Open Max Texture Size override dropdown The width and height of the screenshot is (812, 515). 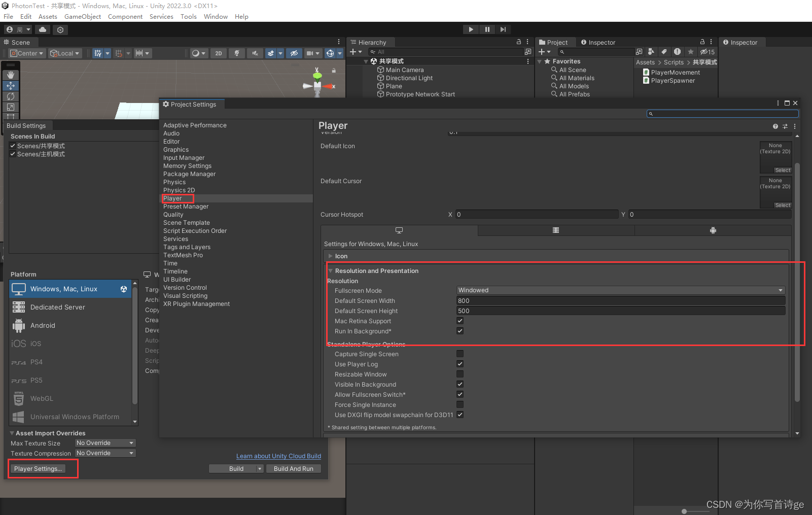point(105,443)
